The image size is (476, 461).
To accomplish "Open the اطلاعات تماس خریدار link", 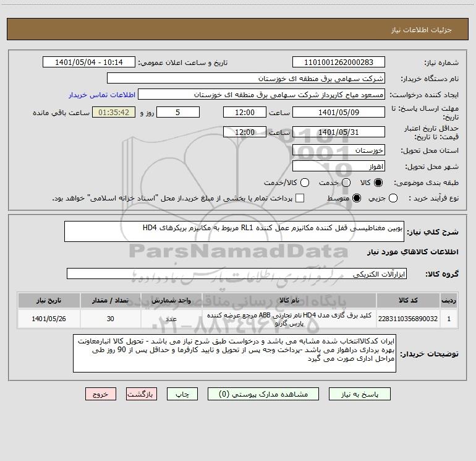I will coord(102,95).
